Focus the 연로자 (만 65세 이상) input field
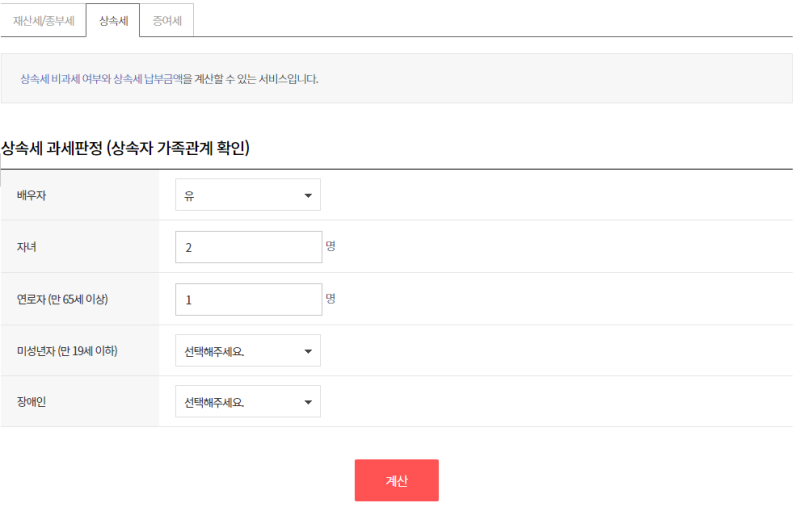 (x=248, y=299)
